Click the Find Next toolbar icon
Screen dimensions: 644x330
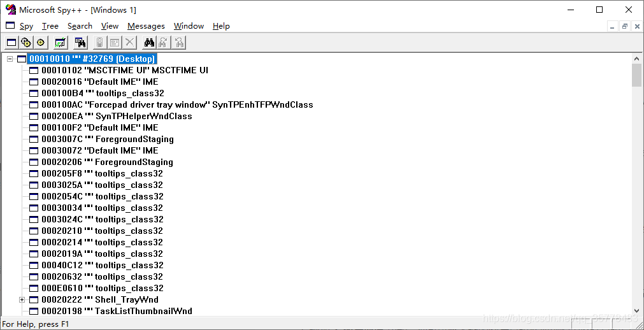164,42
